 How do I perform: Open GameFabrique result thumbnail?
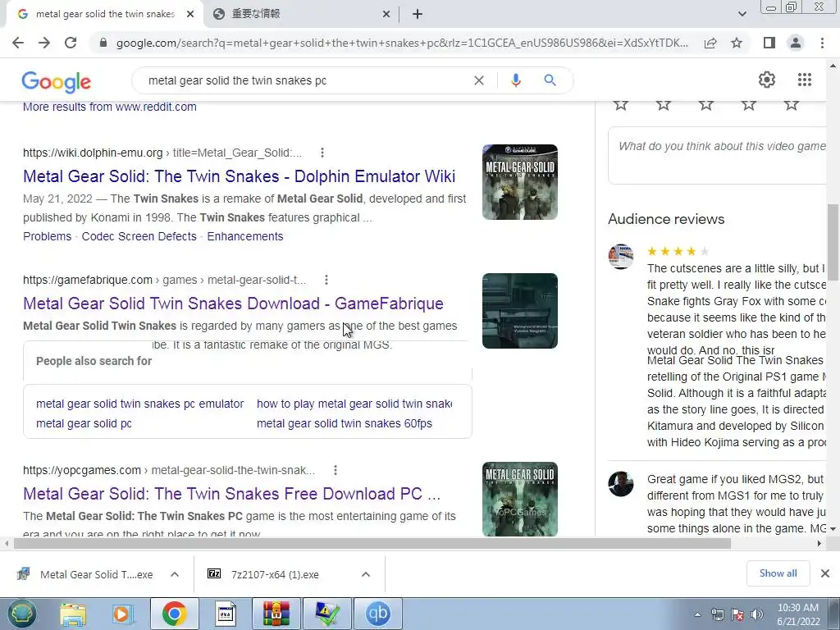point(519,311)
